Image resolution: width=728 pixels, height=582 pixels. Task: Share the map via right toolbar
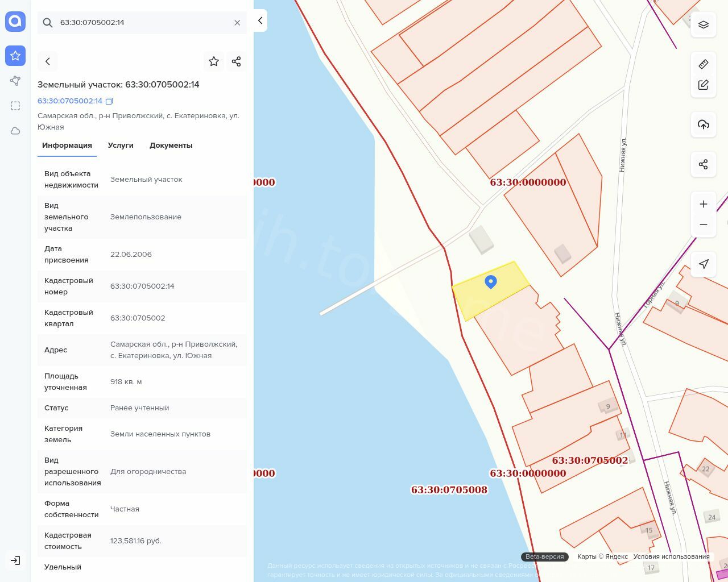click(x=704, y=164)
